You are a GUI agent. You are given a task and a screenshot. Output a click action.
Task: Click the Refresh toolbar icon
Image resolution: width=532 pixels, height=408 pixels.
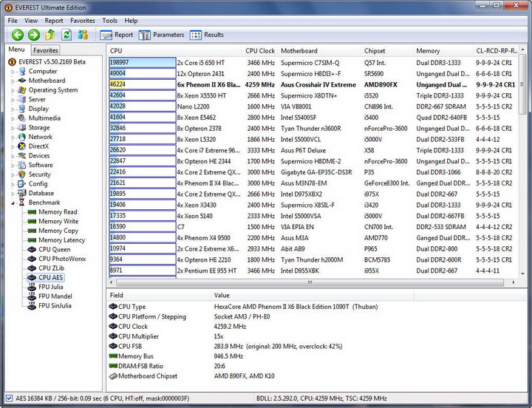click(66, 35)
